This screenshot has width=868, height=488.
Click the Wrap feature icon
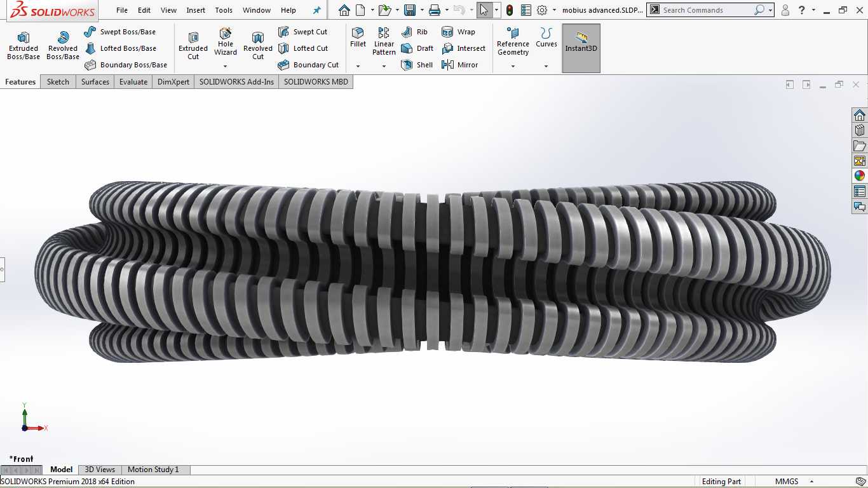coord(447,32)
